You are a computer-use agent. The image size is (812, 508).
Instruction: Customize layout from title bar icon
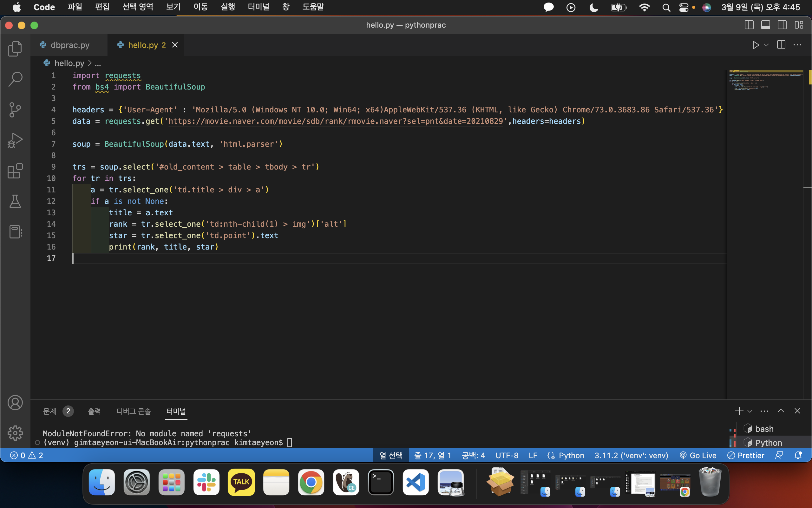pyautogui.click(x=799, y=25)
